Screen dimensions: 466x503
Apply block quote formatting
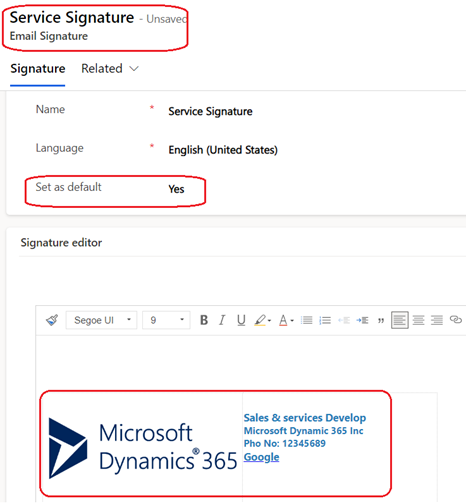pyautogui.click(x=381, y=320)
